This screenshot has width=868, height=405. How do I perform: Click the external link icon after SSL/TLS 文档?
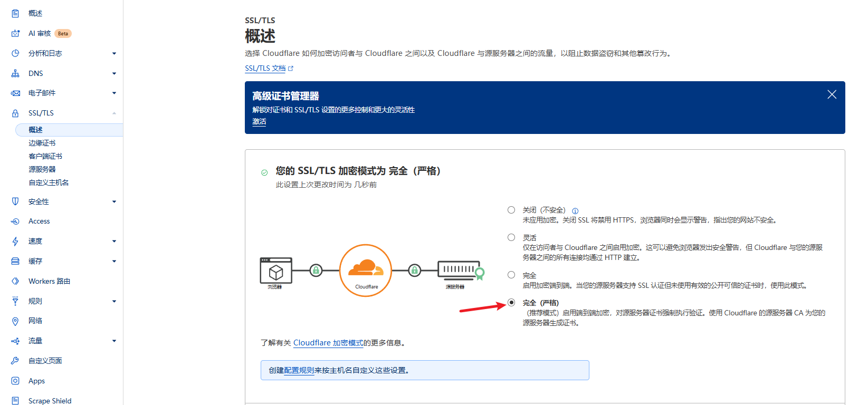291,69
